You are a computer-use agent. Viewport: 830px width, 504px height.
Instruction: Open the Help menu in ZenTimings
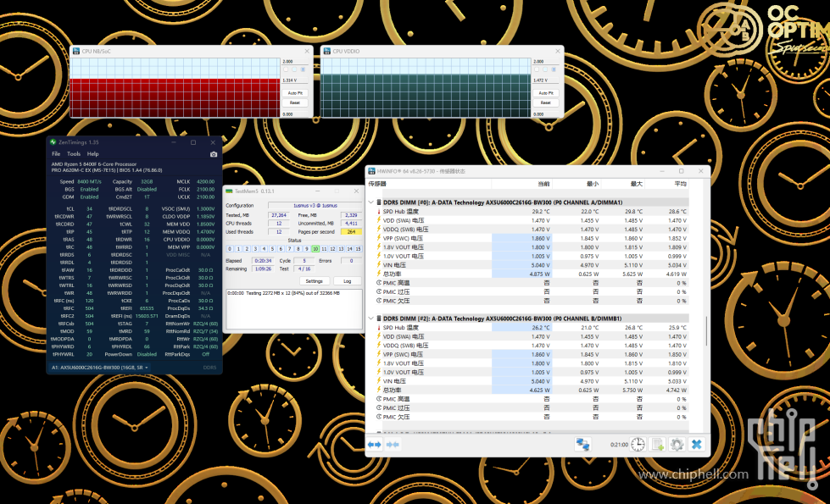pos(93,154)
